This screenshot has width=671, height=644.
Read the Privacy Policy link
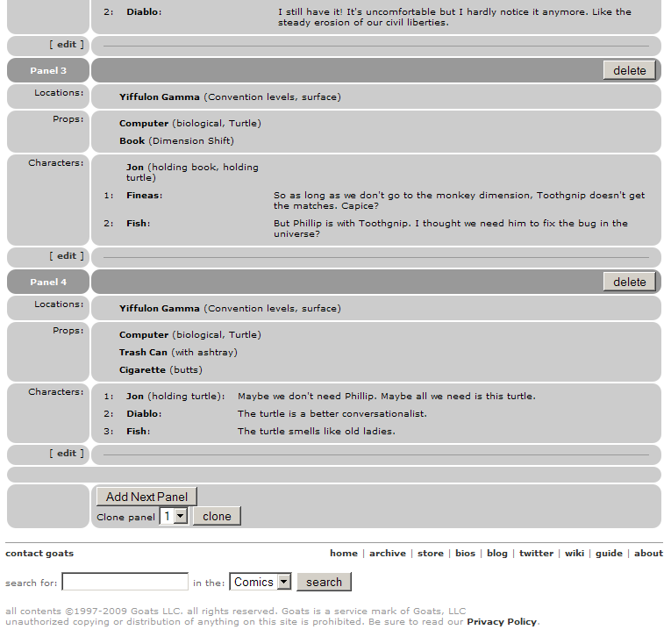[x=501, y=622]
